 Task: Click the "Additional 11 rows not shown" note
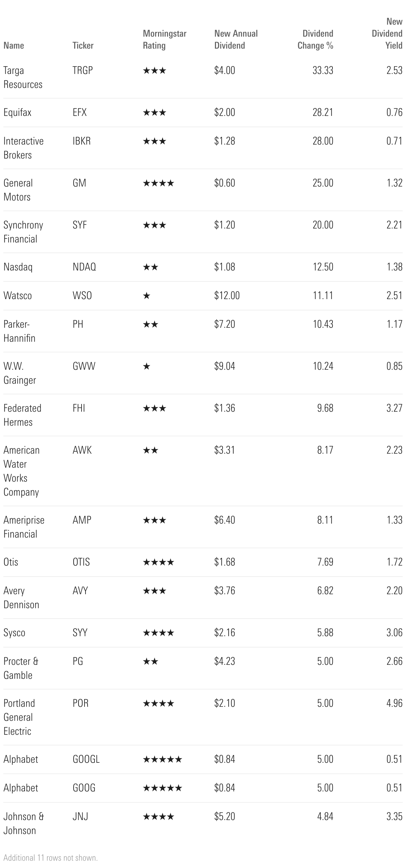tap(51, 858)
